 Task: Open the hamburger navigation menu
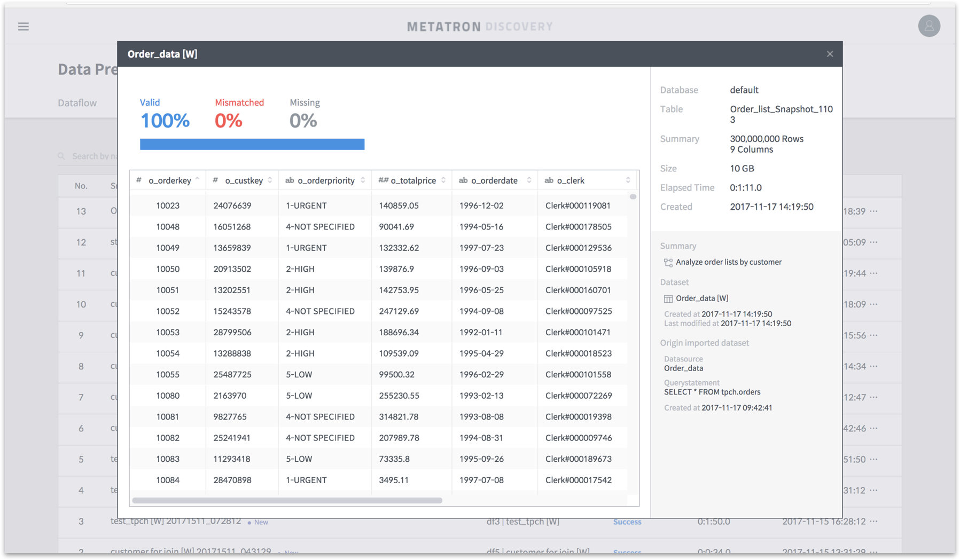click(x=23, y=27)
